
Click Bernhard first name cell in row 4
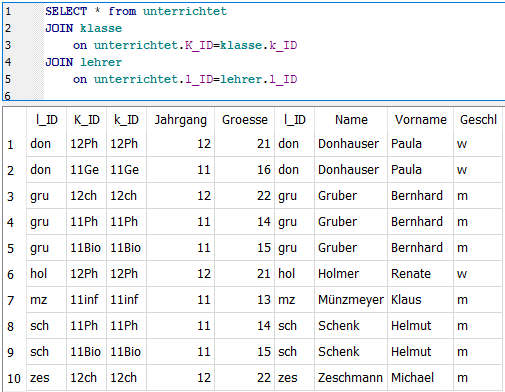[420, 222]
